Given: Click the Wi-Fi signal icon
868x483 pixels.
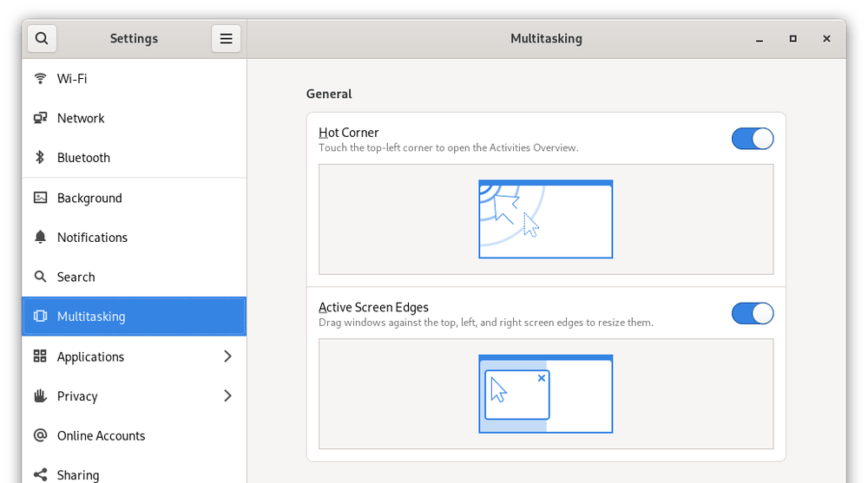Looking at the screenshot, I should point(40,79).
